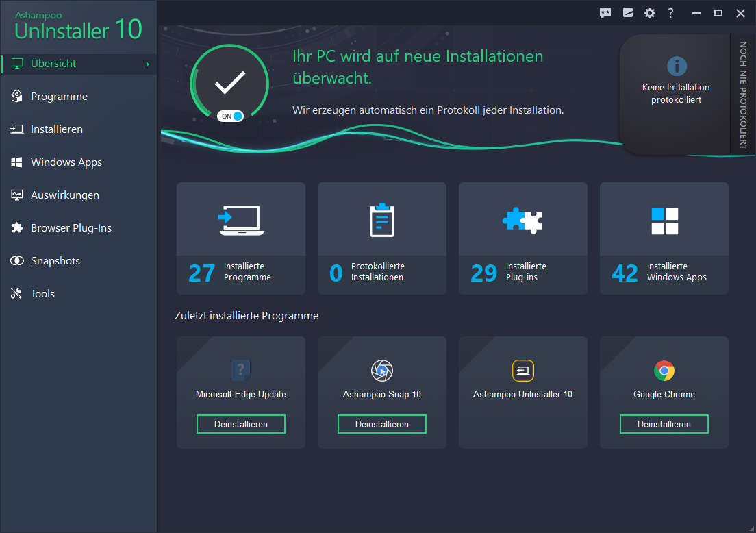Image resolution: width=756 pixels, height=533 pixels.
Task: Click the blue info icon for protocol status
Action: pyautogui.click(x=676, y=66)
